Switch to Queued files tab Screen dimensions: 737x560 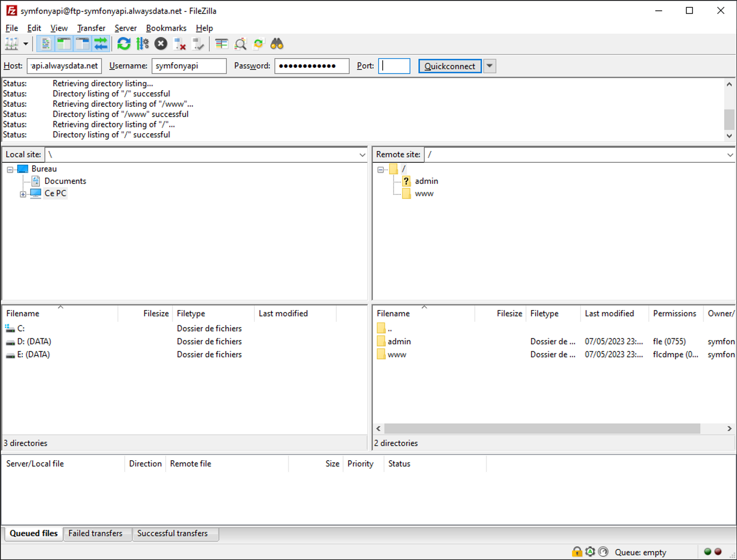click(34, 533)
